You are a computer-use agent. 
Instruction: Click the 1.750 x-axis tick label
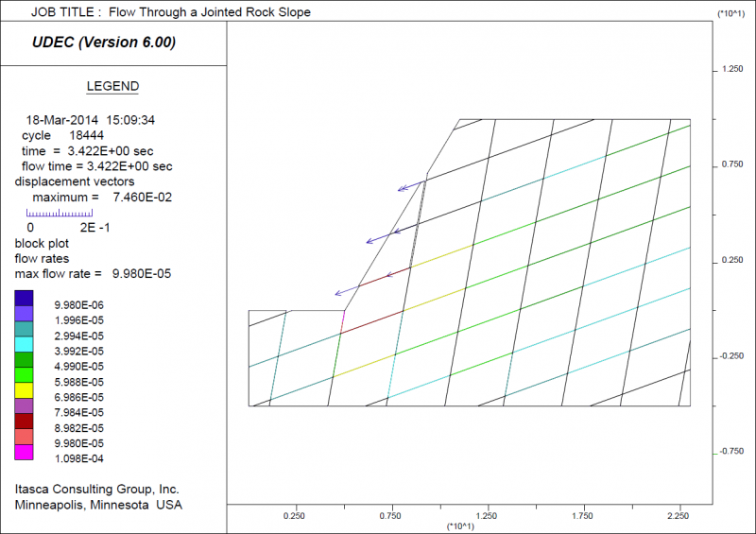tap(582, 516)
